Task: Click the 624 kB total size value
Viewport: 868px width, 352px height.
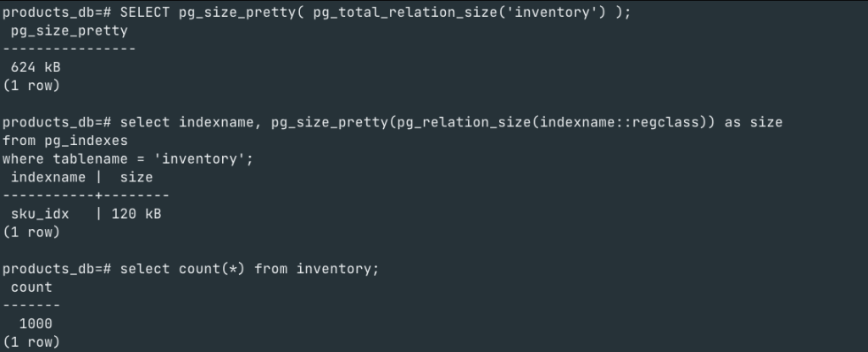Action: click(36, 67)
